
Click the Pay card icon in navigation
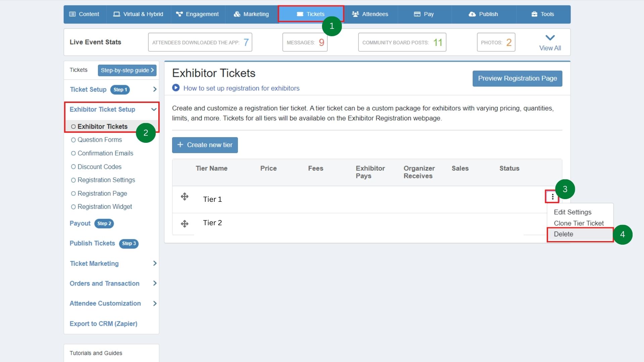[417, 14]
